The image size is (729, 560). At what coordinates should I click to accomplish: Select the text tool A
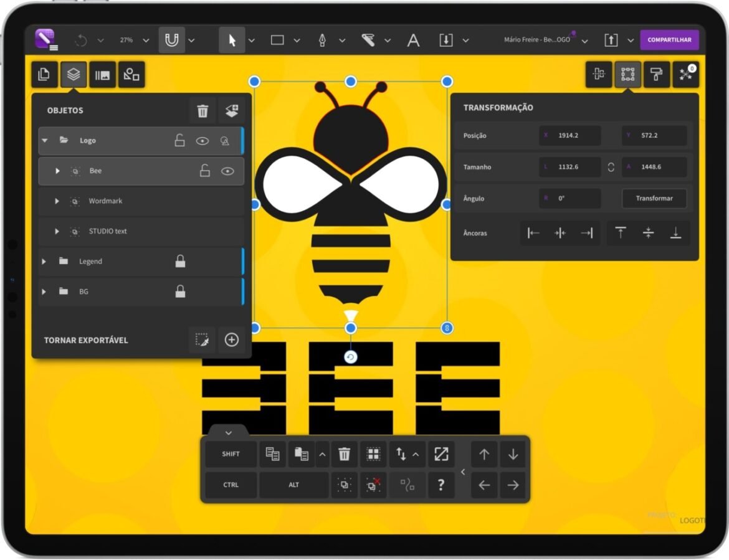(x=413, y=40)
